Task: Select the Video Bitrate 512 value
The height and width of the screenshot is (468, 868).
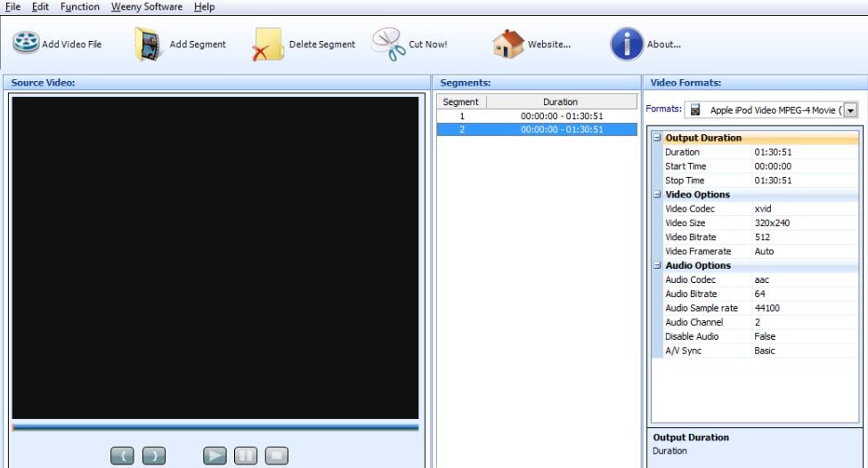Action: pos(805,237)
